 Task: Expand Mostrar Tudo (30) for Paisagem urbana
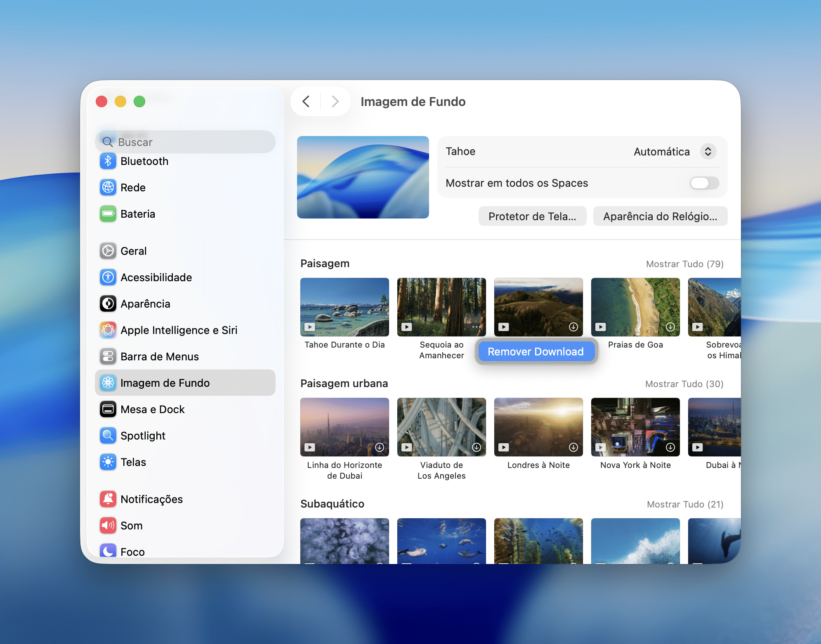coord(684,384)
